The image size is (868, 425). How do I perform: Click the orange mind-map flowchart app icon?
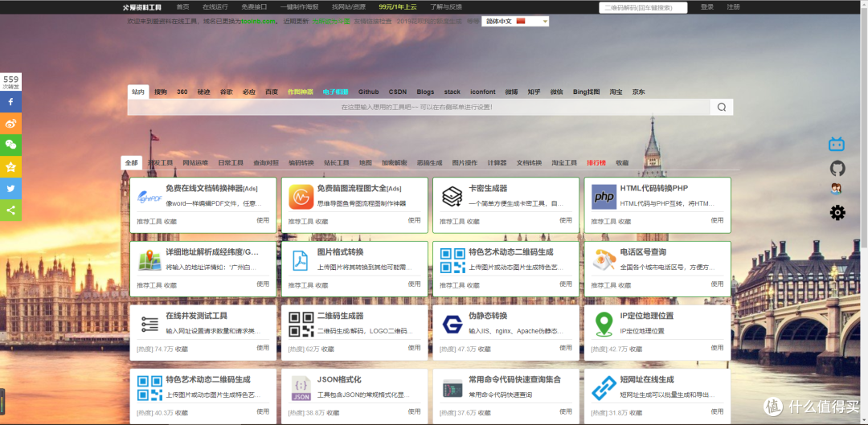[x=301, y=197]
